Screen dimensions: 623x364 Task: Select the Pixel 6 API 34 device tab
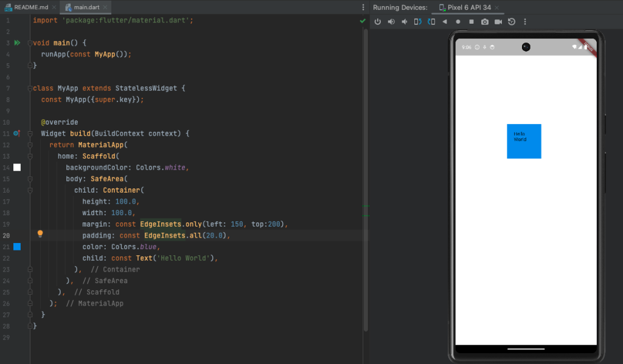pos(470,7)
